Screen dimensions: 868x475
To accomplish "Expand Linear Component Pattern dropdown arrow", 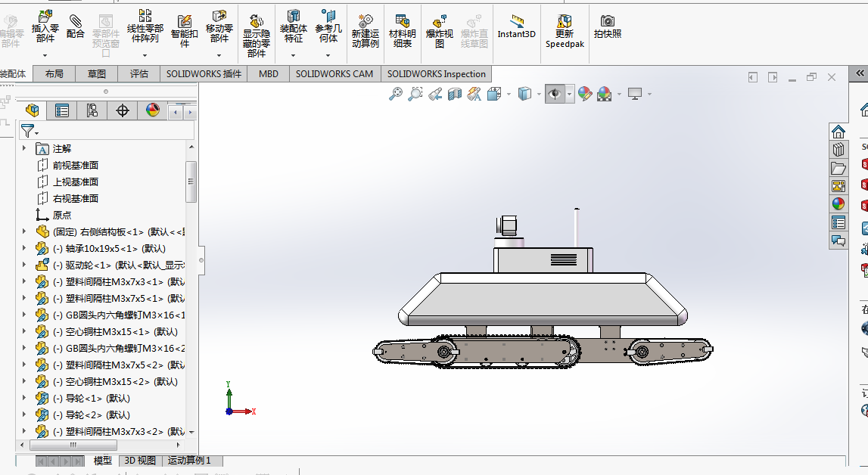I will pos(145,55).
